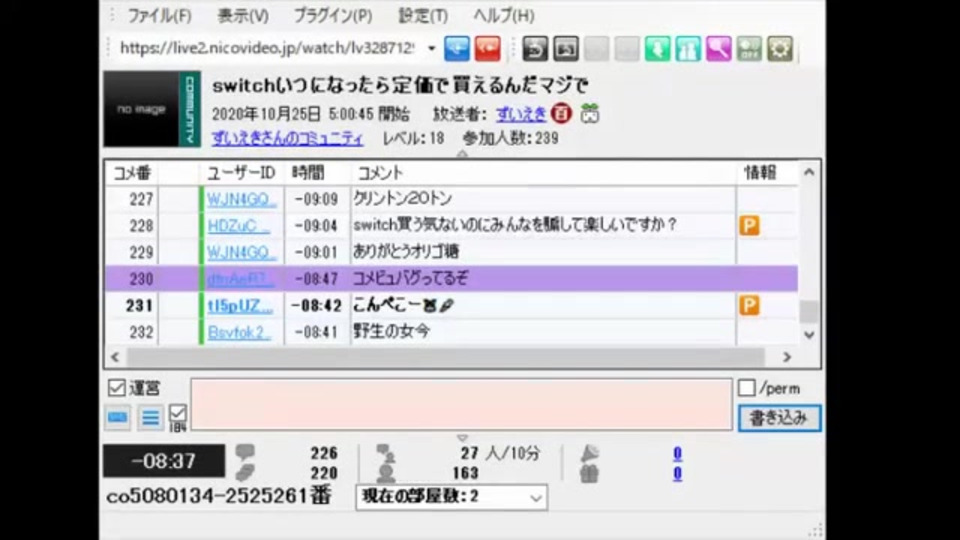
Task: Click the gift box icon
Action: (x=590, y=473)
